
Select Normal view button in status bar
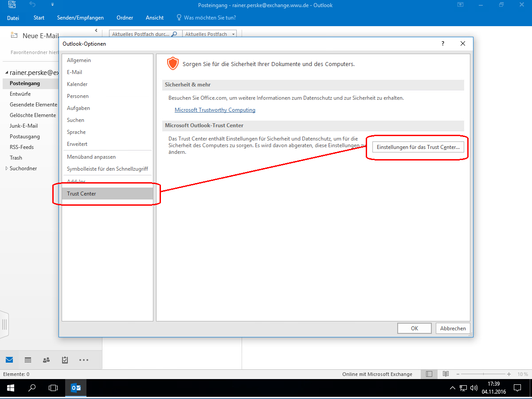[x=429, y=374]
